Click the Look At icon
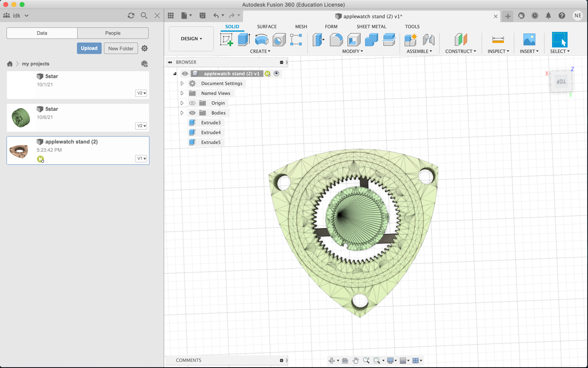 tap(345, 360)
